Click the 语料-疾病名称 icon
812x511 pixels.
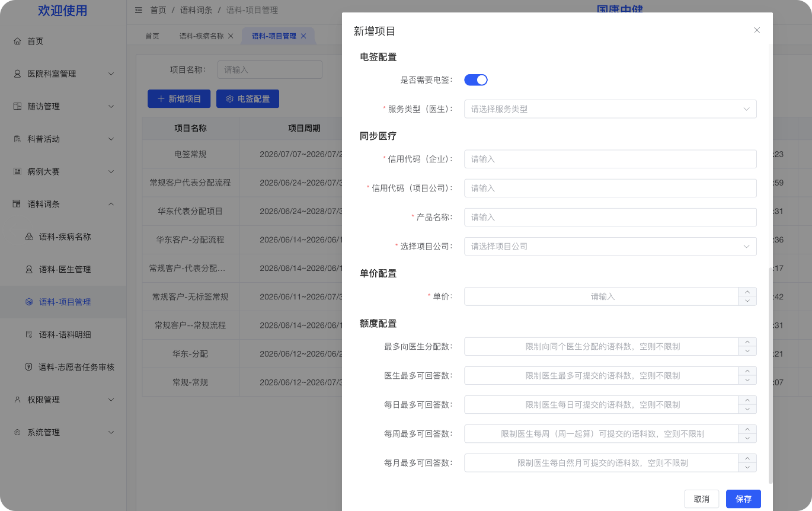29,237
